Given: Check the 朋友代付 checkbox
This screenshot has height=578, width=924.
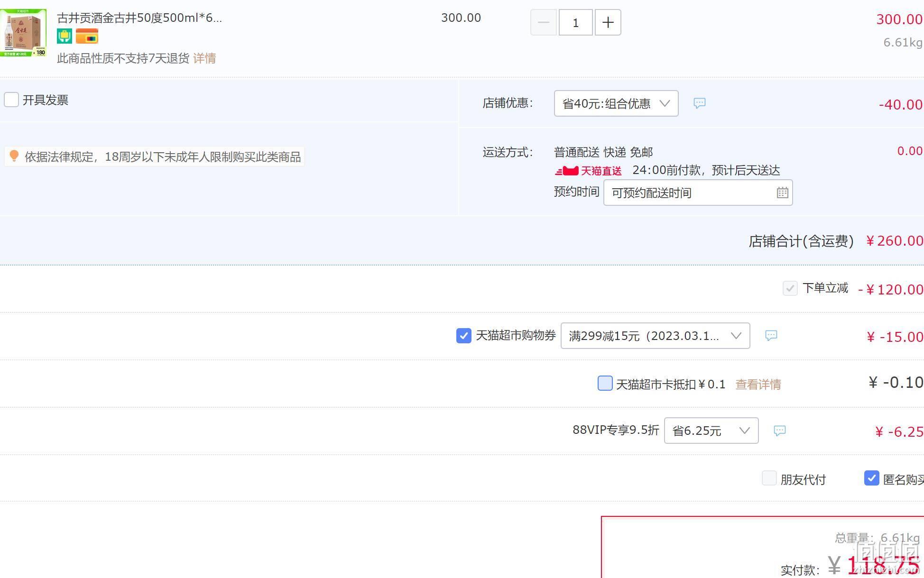Looking at the screenshot, I should pos(769,478).
